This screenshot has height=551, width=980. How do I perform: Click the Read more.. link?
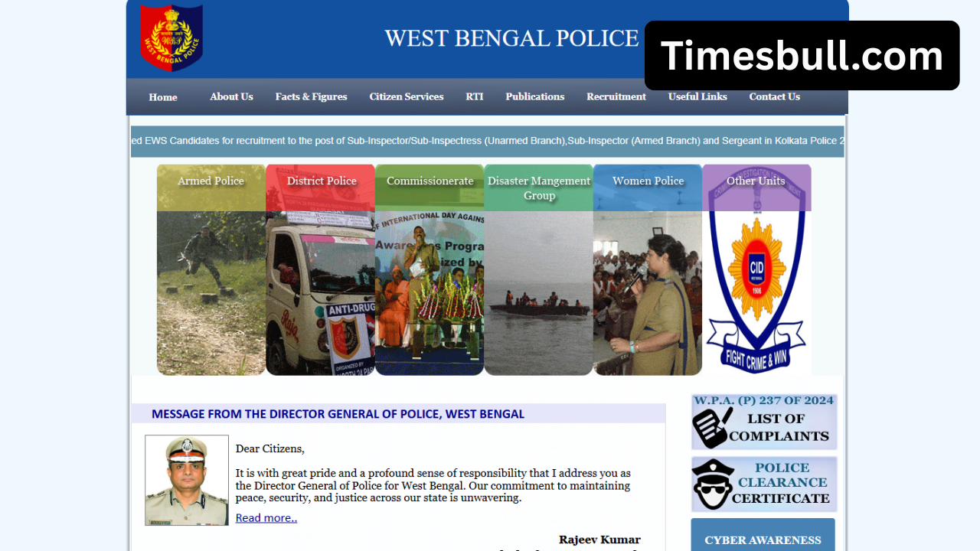pyautogui.click(x=266, y=518)
